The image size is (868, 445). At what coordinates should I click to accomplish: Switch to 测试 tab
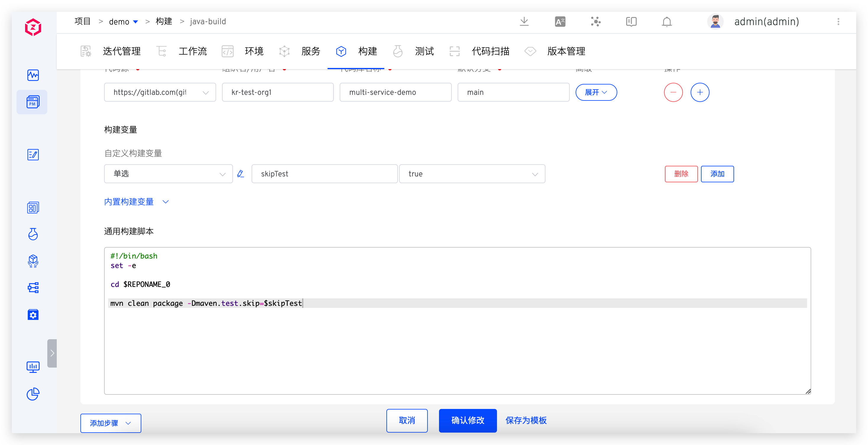[x=413, y=51]
